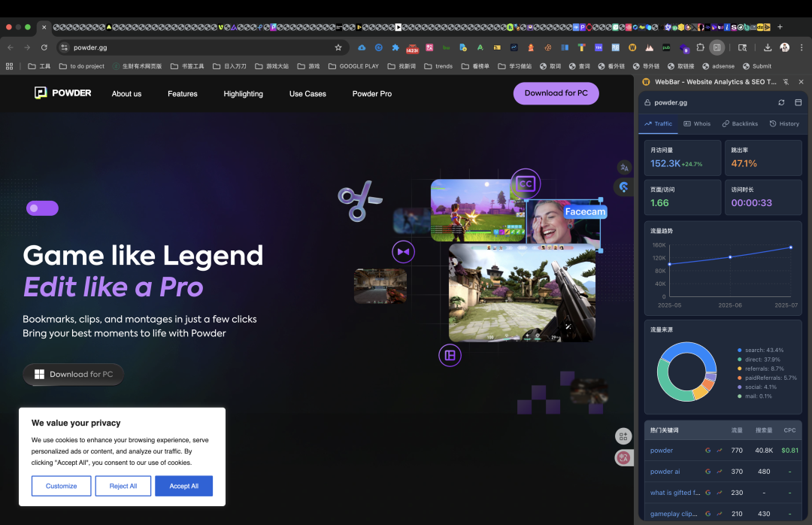The height and width of the screenshot is (525, 812).
Task: Focus the address bar showing powder.gg
Action: [x=202, y=47]
